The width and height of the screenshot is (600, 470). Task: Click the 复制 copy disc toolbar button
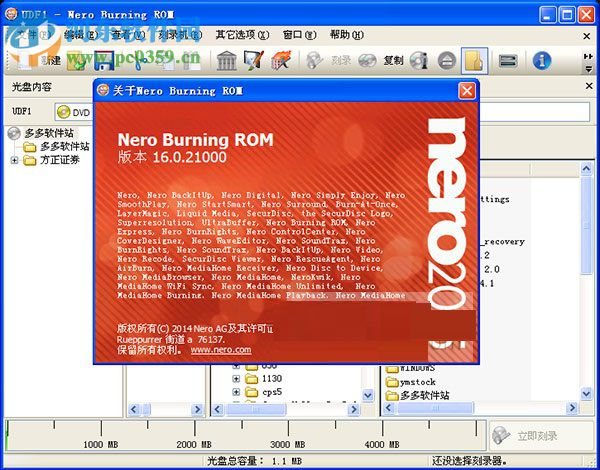coord(381,60)
